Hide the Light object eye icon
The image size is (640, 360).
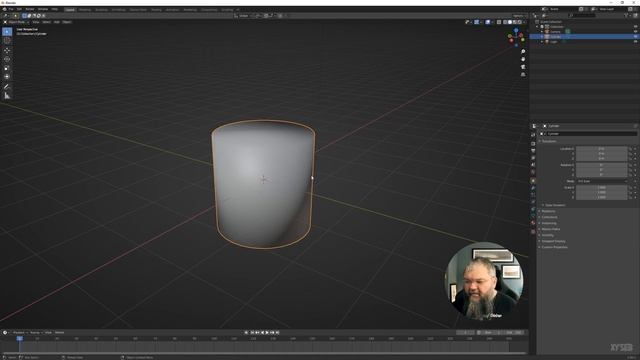click(636, 41)
